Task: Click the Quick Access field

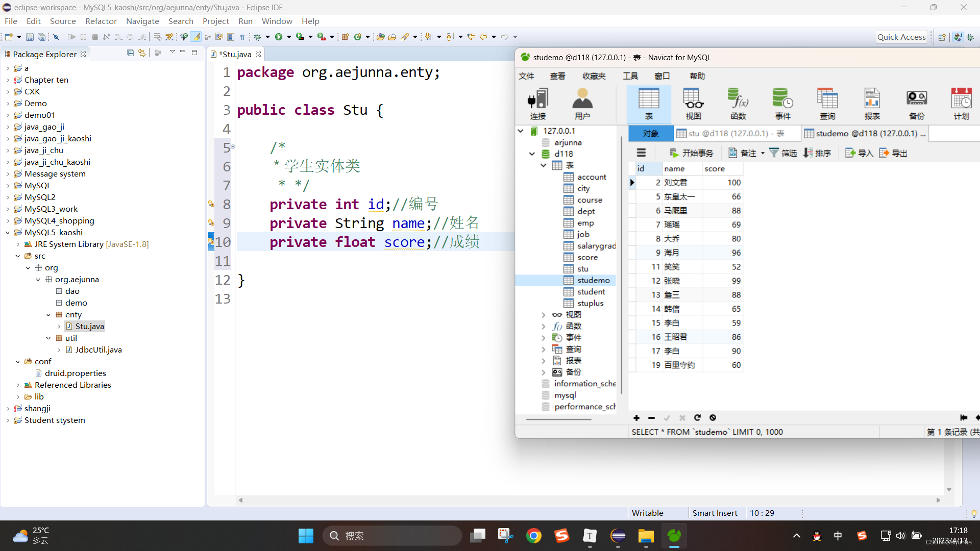Action: pyautogui.click(x=901, y=37)
